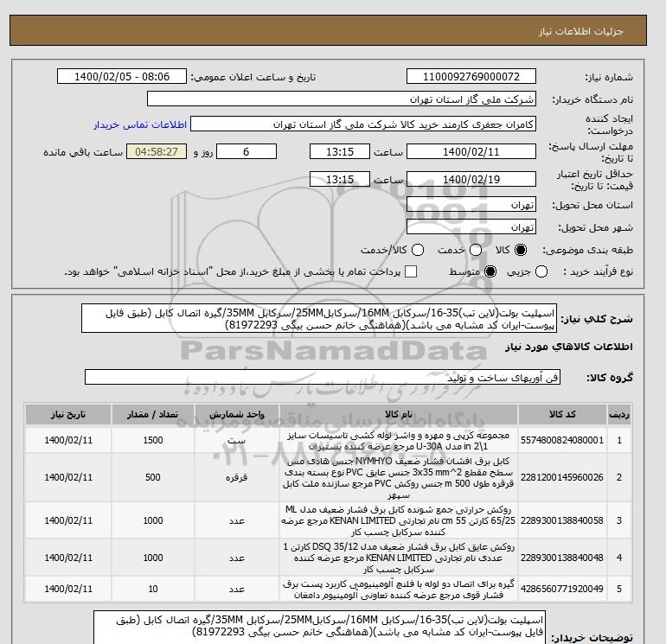666x644 pixels.
Task: Click unit ست in row 1
Action: [x=237, y=440]
